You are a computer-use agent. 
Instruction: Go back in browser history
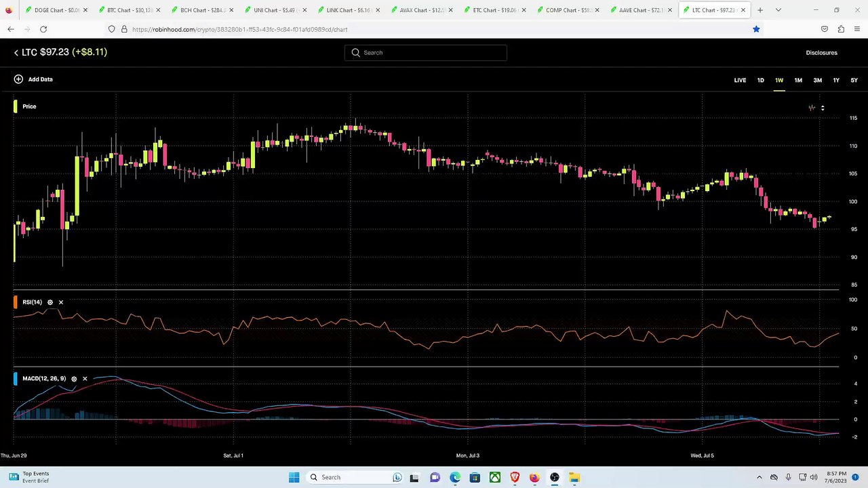[11, 29]
